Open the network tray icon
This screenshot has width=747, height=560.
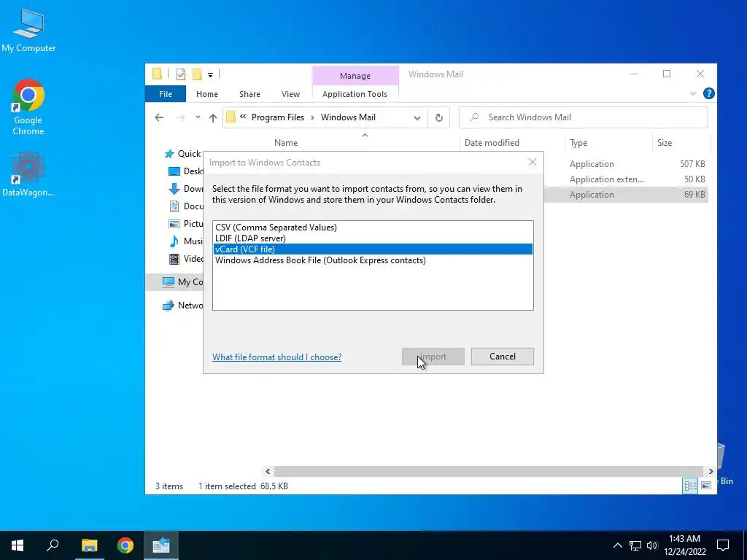[635, 545]
